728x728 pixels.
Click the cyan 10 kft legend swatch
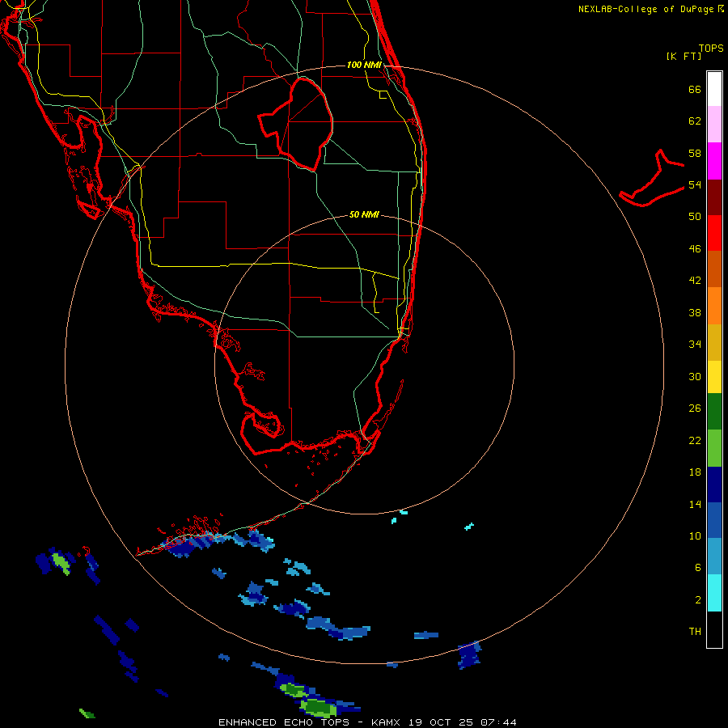pyautogui.click(x=714, y=593)
